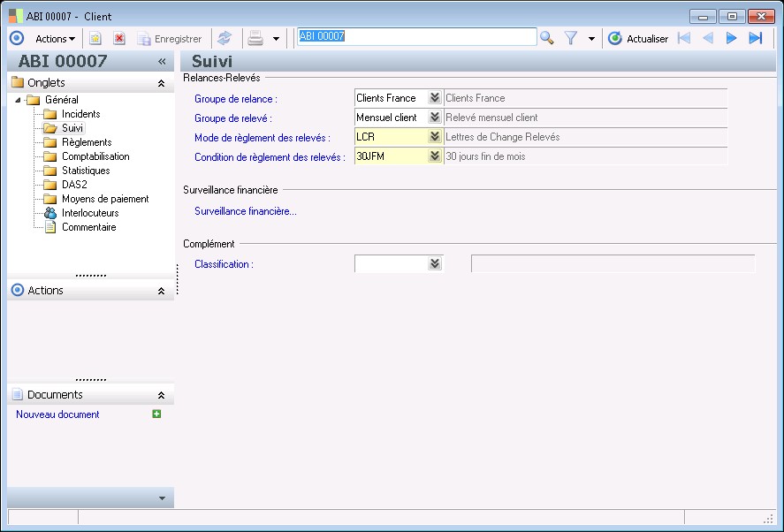Click the magnifying glass search icon

(547, 38)
